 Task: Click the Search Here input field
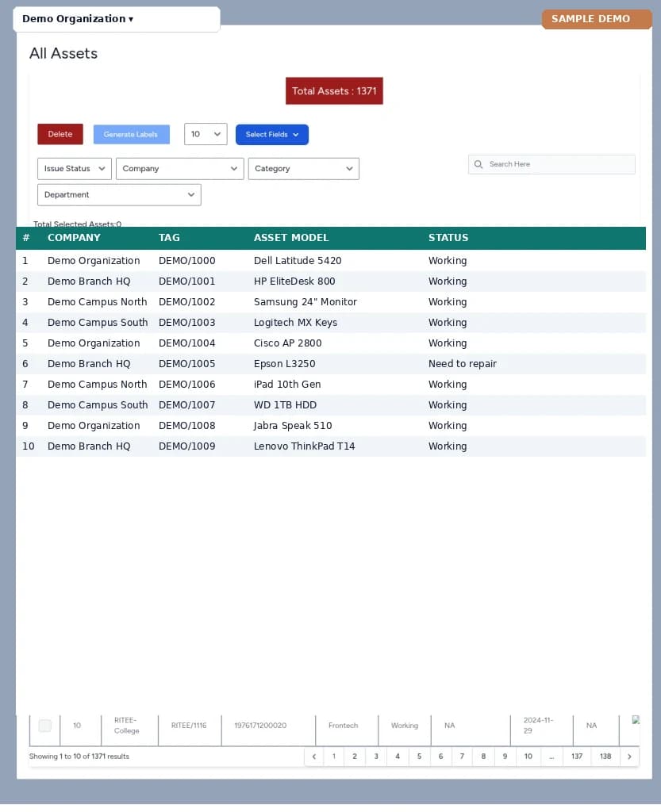551,164
